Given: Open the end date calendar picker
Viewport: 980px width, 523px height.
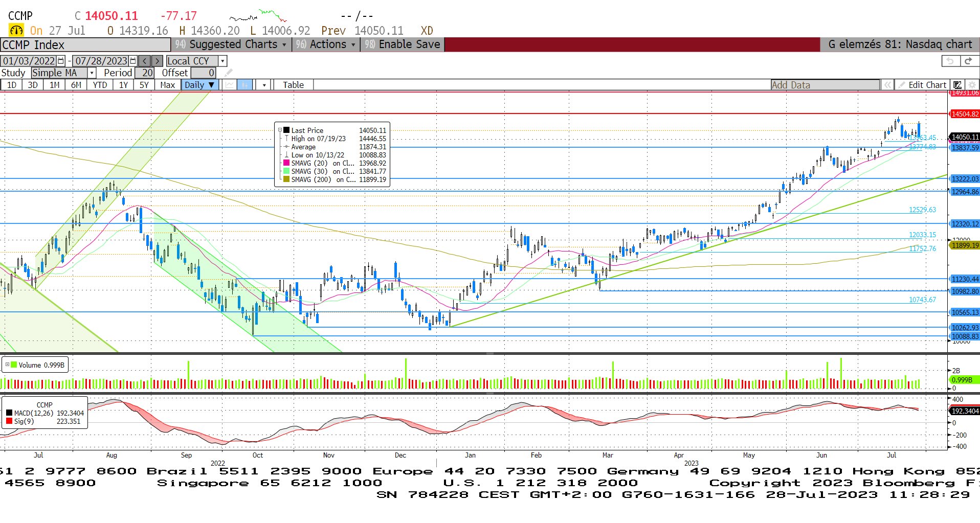Looking at the screenshot, I should click(x=133, y=61).
